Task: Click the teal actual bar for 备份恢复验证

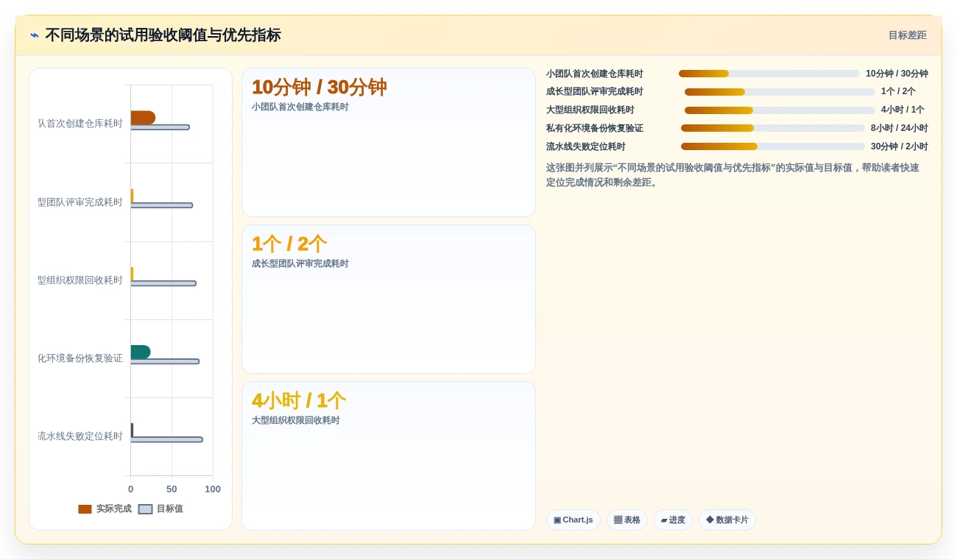Action: pyautogui.click(x=141, y=352)
